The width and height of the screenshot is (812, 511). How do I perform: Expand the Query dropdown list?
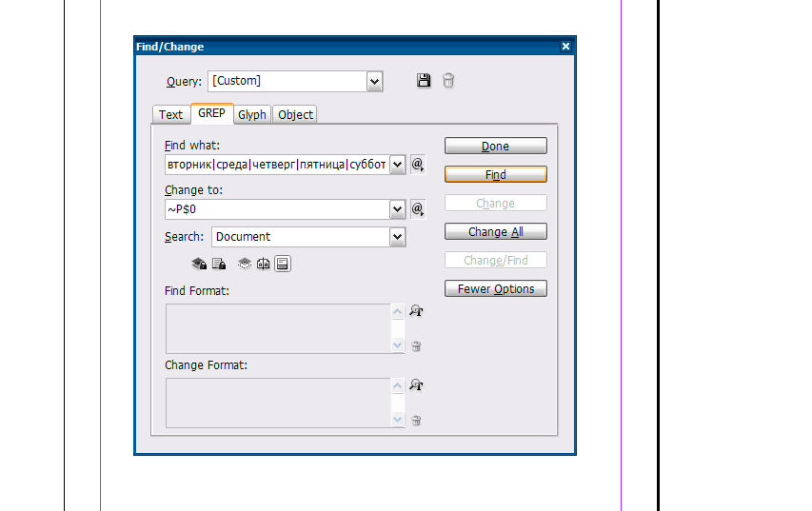point(374,81)
